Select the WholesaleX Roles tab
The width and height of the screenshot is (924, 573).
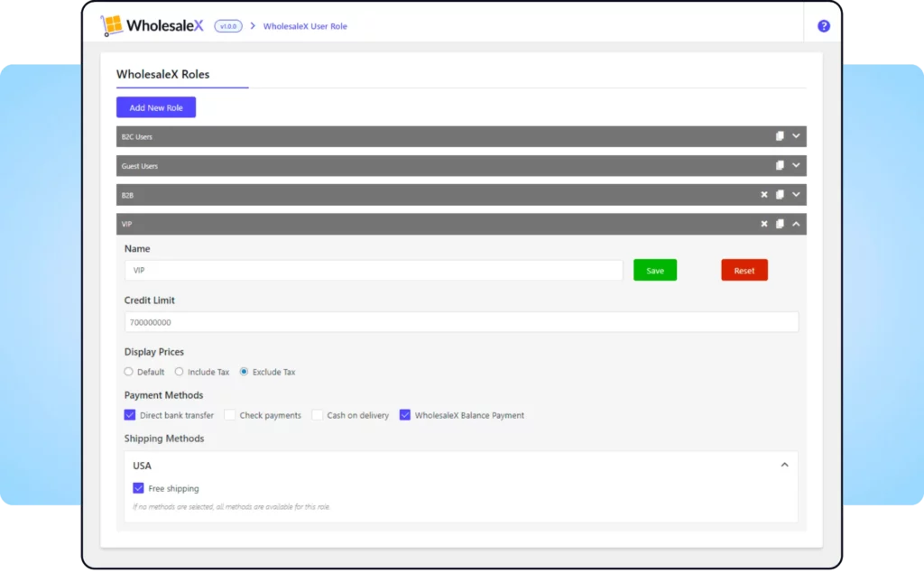point(162,74)
